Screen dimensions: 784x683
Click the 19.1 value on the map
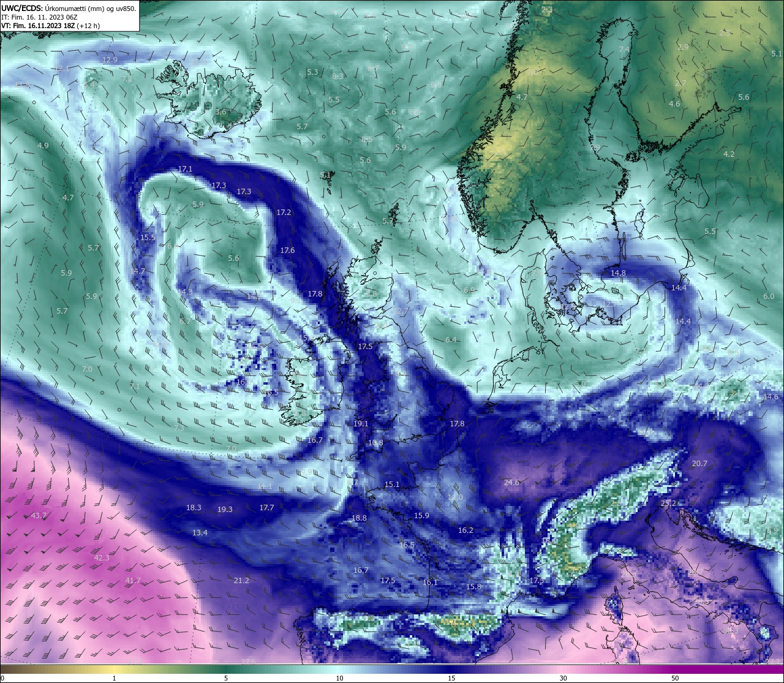[361, 424]
